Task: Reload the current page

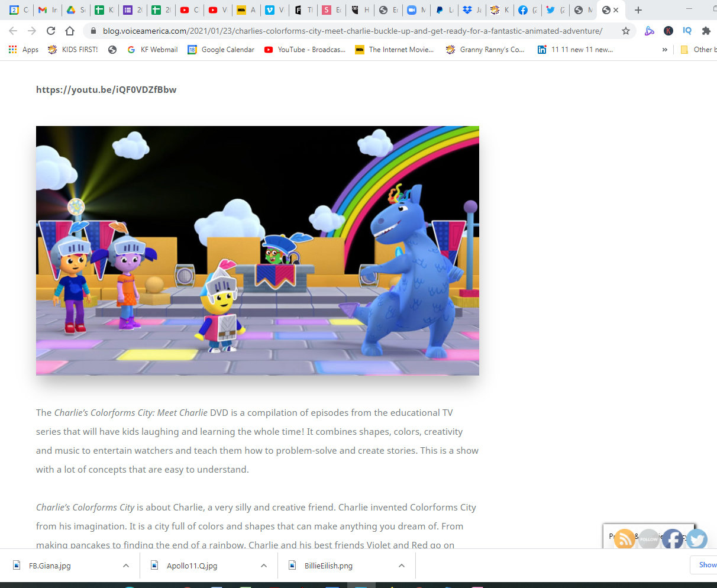Action: point(51,31)
